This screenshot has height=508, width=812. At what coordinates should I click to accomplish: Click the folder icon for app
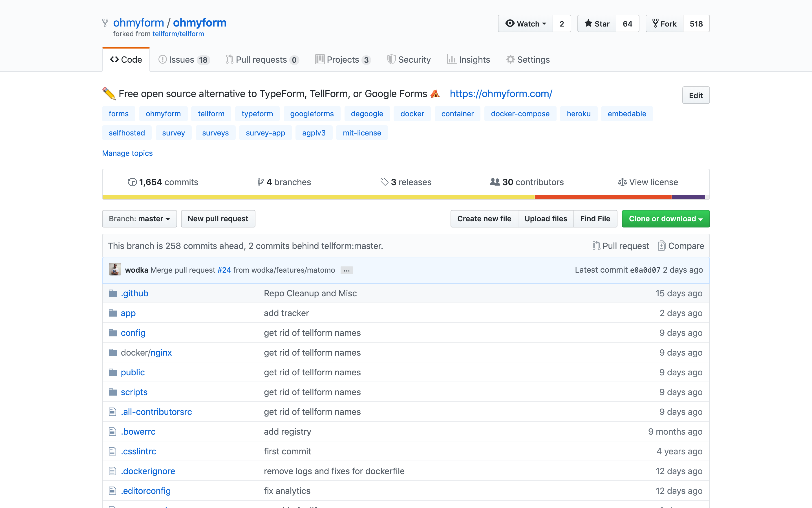[113, 313]
